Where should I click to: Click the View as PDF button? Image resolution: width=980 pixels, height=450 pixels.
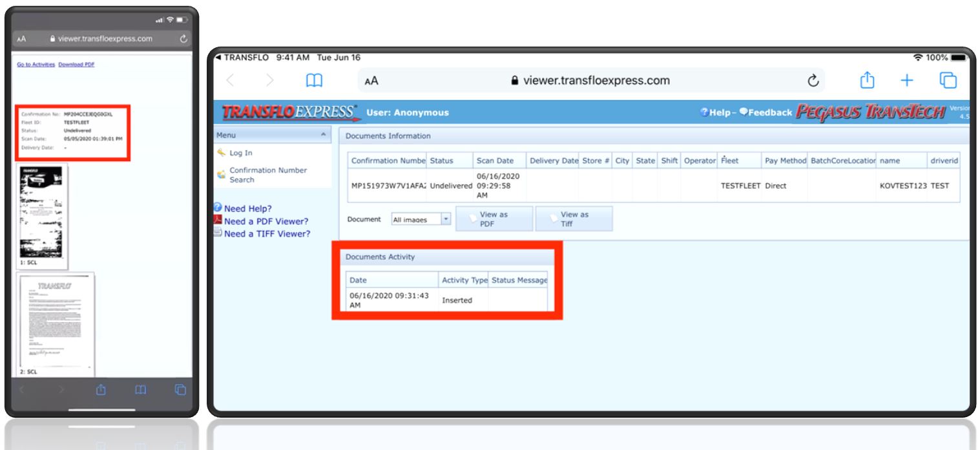click(x=494, y=219)
